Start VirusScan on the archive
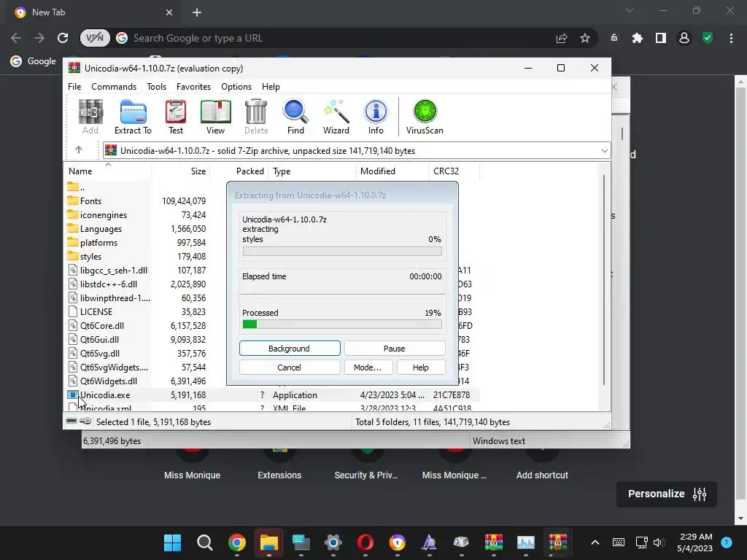Viewport: 747px width, 560px height. (425, 117)
